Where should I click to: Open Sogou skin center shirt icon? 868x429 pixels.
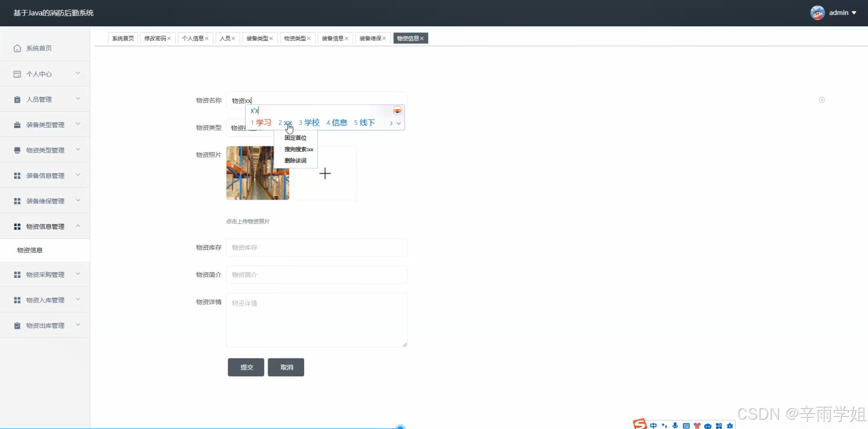pyautogui.click(x=697, y=425)
